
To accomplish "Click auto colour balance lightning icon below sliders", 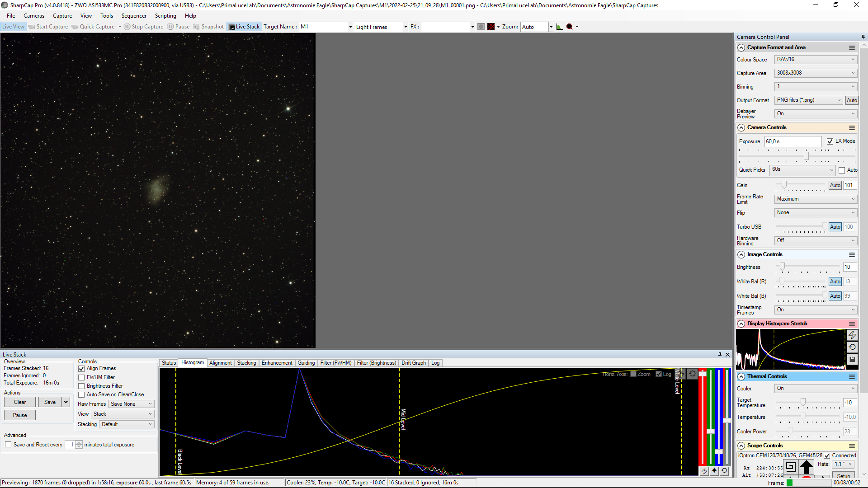I will pyautogui.click(x=704, y=471).
